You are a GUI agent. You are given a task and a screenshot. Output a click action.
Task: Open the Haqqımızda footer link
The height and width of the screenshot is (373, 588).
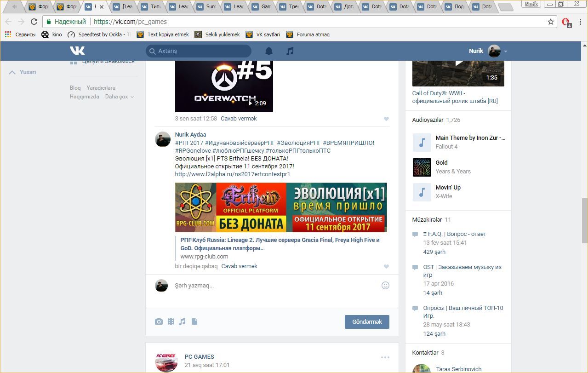tap(84, 97)
